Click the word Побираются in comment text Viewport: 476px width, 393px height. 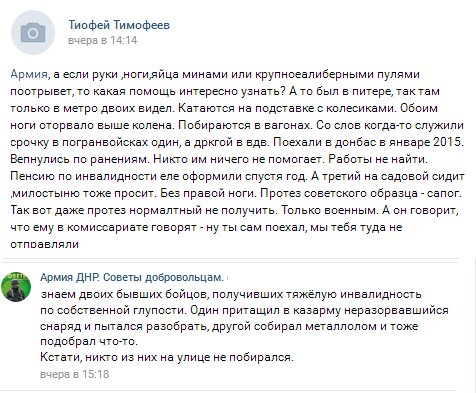(x=215, y=125)
